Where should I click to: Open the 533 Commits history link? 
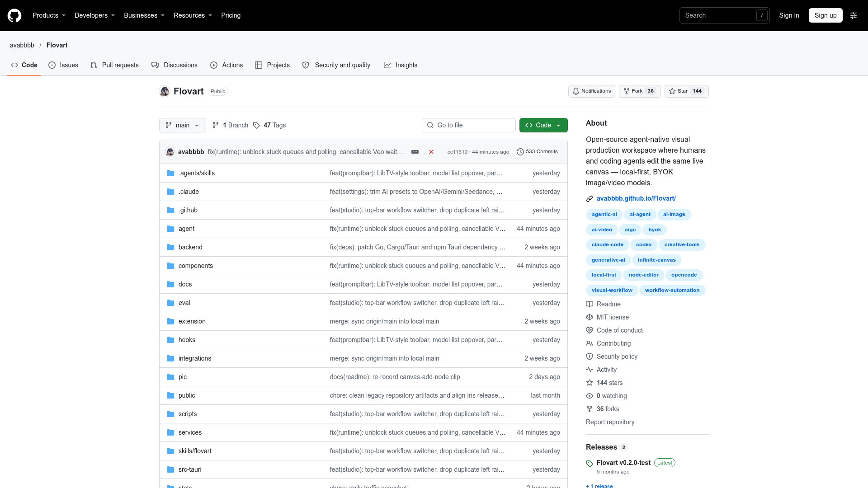point(537,152)
